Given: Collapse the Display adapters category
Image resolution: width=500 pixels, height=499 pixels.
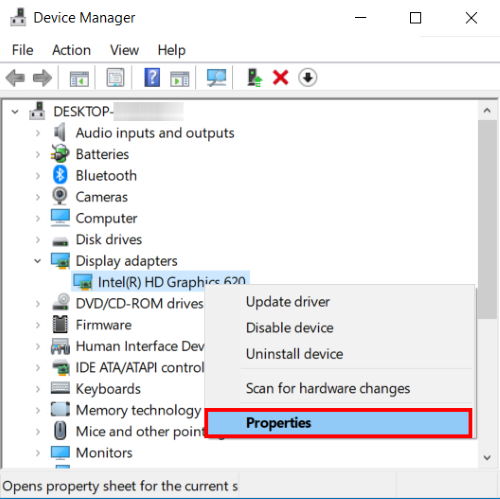Looking at the screenshot, I should [38, 261].
